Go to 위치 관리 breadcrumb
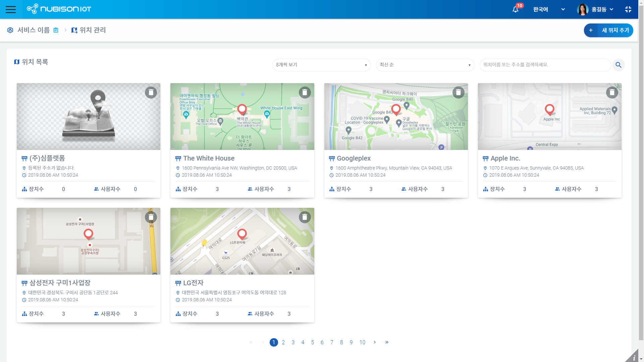Image resolution: width=644 pixels, height=362 pixels. point(89,30)
